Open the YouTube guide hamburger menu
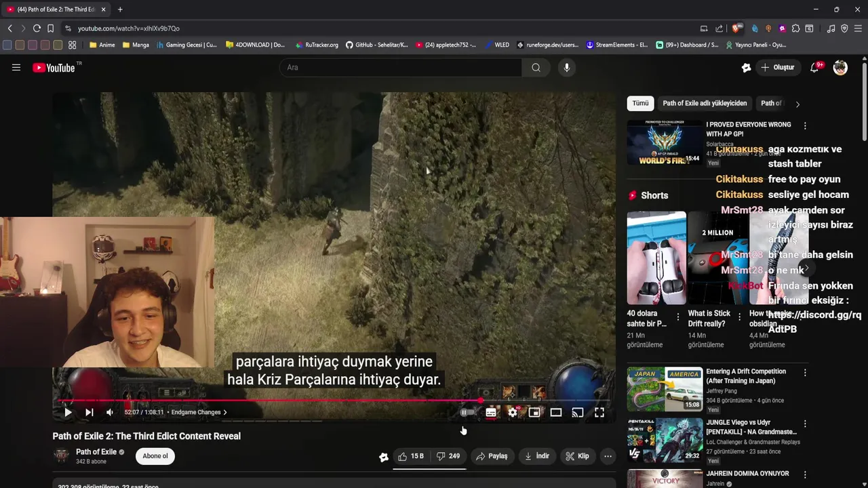Screen dimensions: 868x488 (16, 67)
